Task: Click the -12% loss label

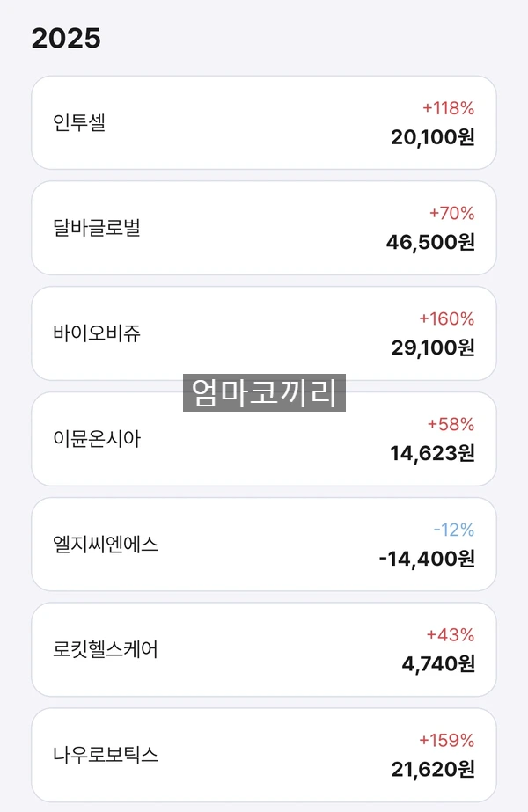Action: pyautogui.click(x=454, y=530)
